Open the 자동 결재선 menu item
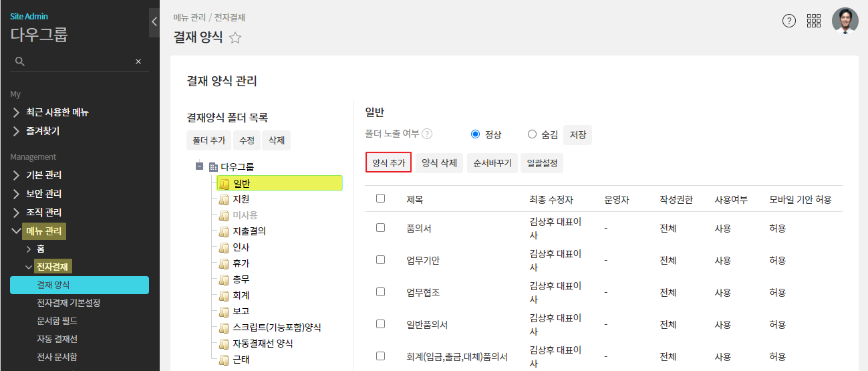The width and height of the screenshot is (868, 371). click(57, 340)
